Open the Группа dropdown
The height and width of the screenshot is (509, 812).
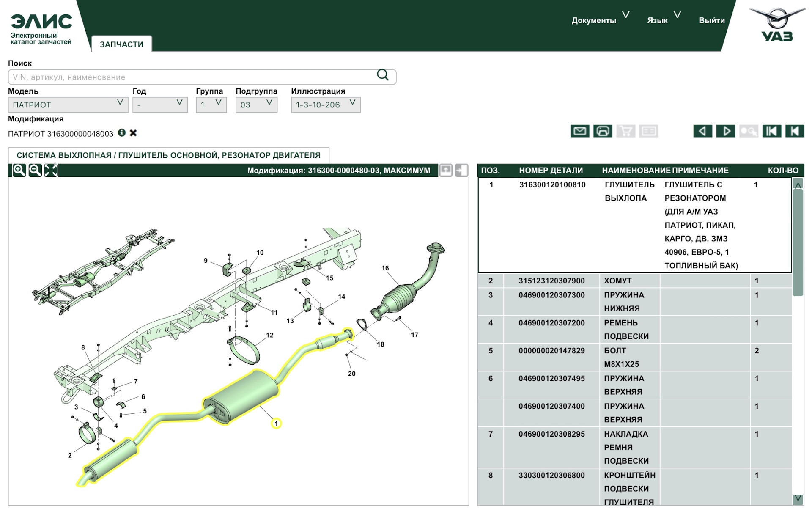click(x=211, y=105)
